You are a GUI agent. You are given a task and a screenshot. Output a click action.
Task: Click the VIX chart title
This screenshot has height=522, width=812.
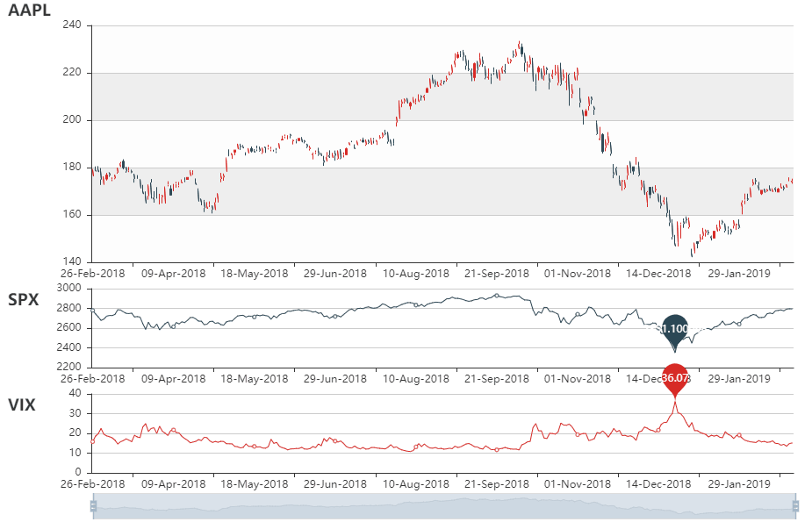(22, 404)
